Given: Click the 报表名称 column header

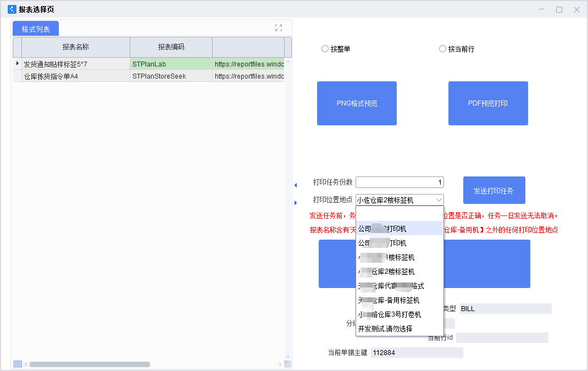Looking at the screenshot, I should (x=76, y=47).
